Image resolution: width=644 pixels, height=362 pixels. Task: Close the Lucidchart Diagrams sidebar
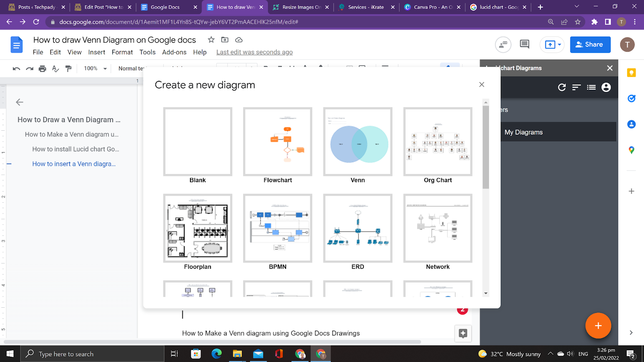click(x=610, y=68)
